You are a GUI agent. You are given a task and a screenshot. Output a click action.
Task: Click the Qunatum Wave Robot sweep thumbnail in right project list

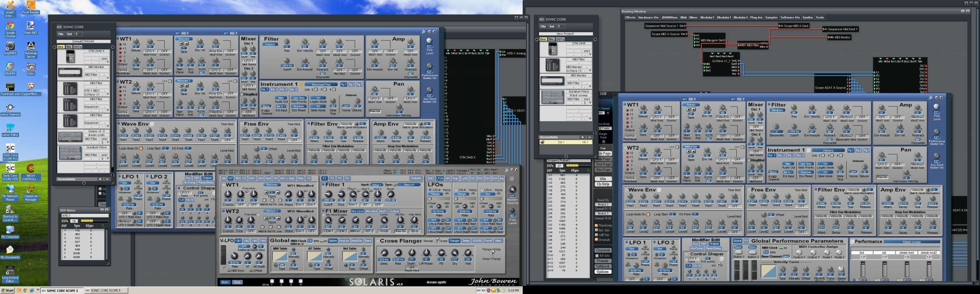tap(553, 97)
